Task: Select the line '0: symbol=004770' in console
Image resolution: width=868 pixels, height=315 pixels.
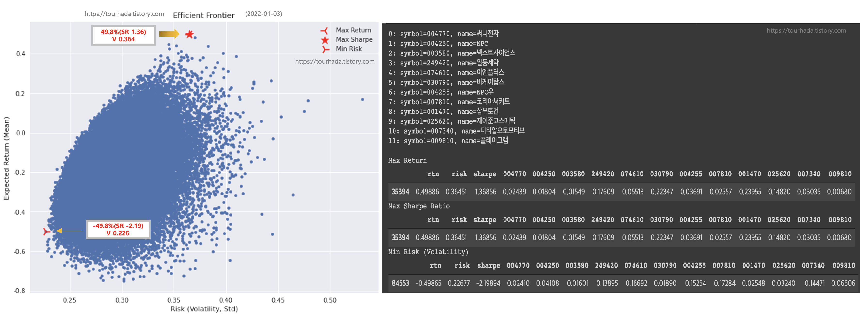Action: [x=443, y=34]
